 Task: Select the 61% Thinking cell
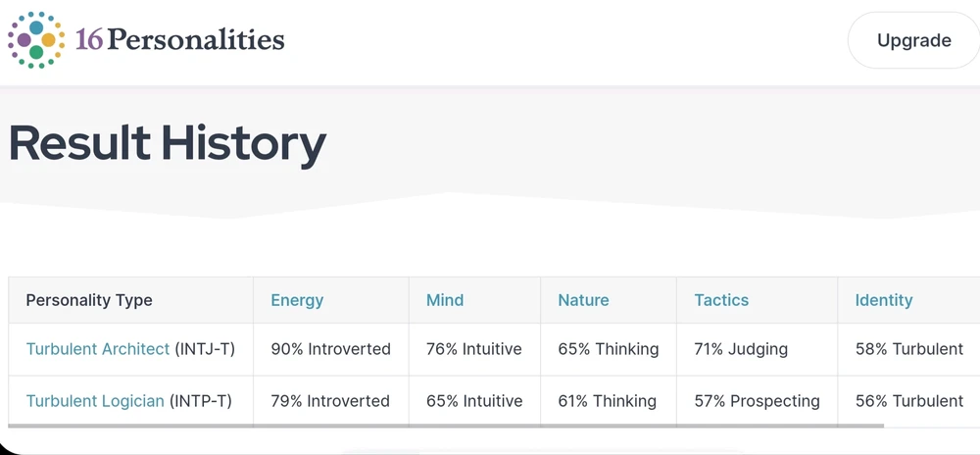(x=609, y=401)
